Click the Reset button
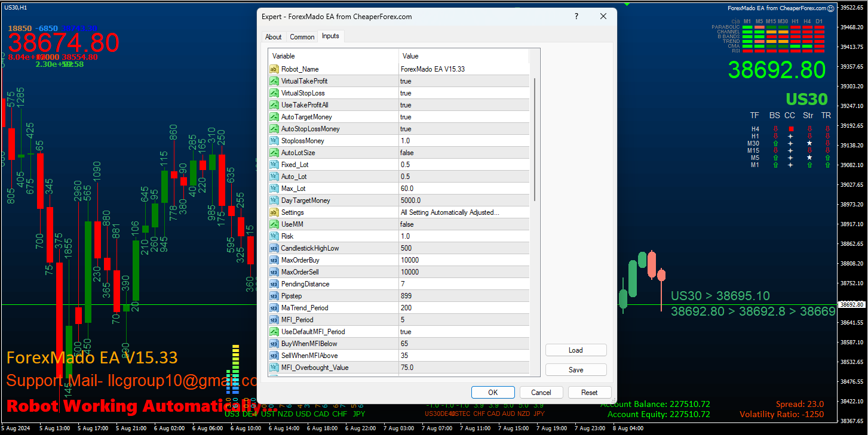Image resolution: width=868 pixels, height=435 pixels. (590, 393)
